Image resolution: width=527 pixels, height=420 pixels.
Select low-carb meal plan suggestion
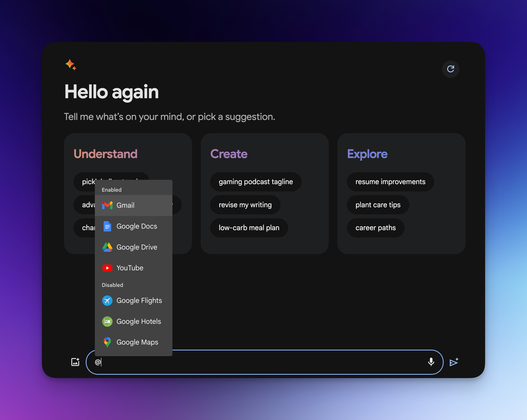pyautogui.click(x=249, y=228)
